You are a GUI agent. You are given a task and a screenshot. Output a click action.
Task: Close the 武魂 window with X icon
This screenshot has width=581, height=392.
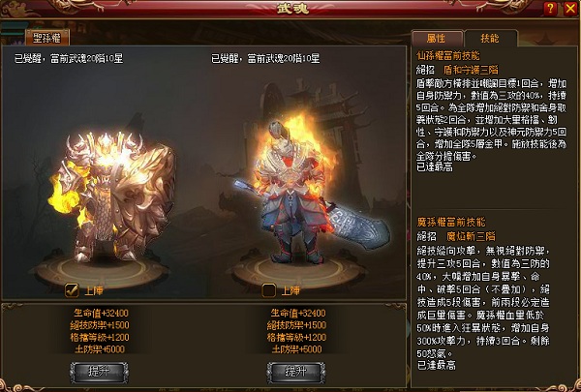570,9
